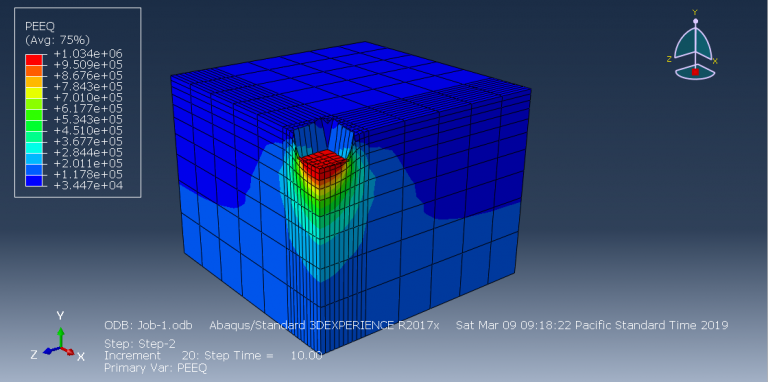The width and height of the screenshot is (768, 382).
Task: Select the X-axis label on the 3D compass
Action: 715,61
